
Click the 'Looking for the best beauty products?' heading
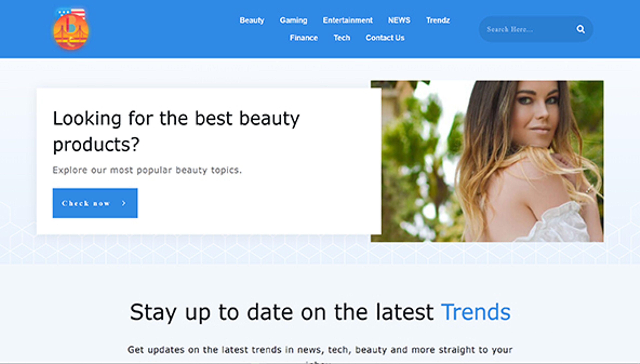click(x=176, y=131)
